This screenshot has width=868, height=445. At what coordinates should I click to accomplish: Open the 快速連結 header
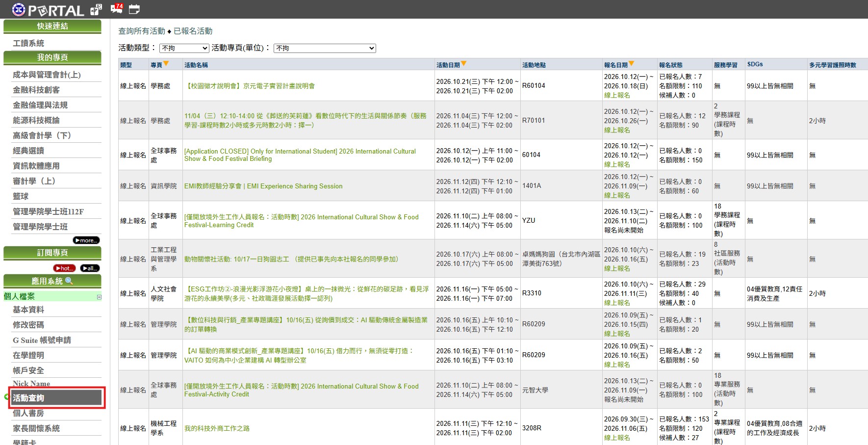(x=52, y=26)
